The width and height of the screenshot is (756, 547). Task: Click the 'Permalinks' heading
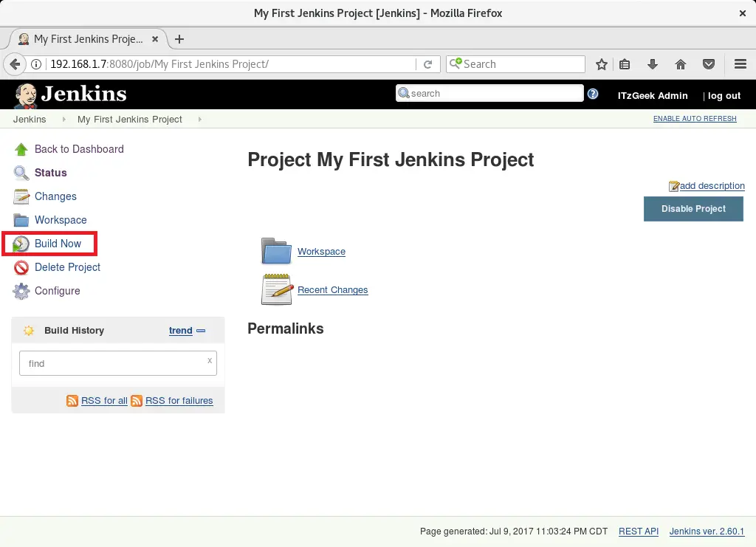click(x=286, y=328)
